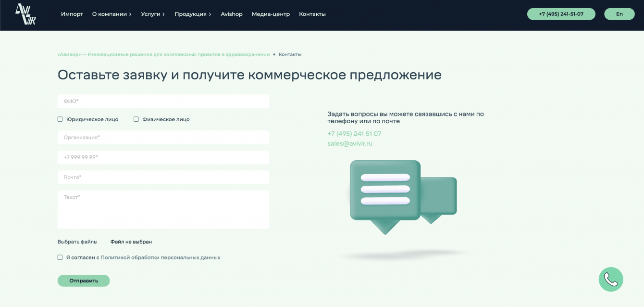644x307 pixels.
Task: Click the Файл не выбран text
Action: coord(131,242)
